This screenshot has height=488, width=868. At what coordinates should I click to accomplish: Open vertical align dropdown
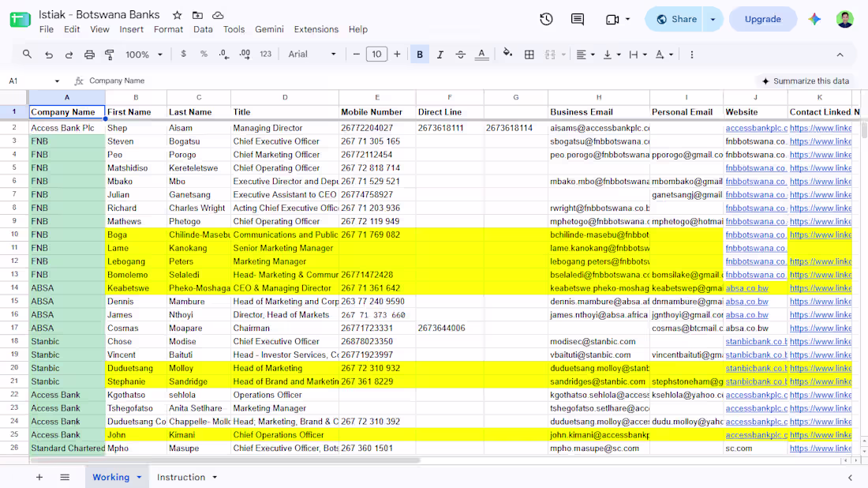(611, 54)
